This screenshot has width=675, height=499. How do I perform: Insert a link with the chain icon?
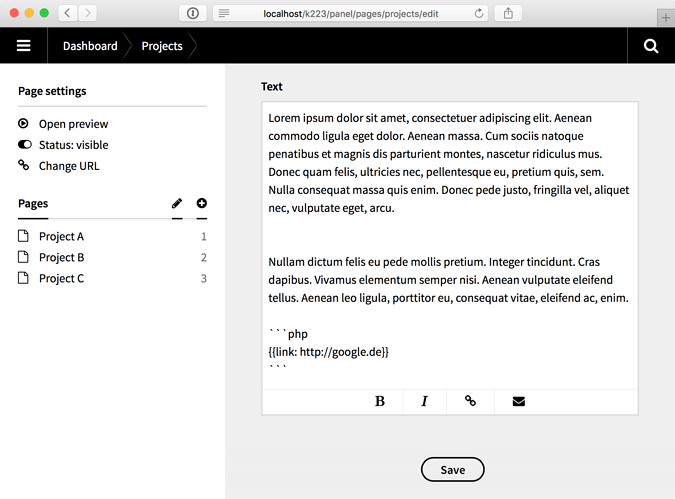(x=470, y=401)
